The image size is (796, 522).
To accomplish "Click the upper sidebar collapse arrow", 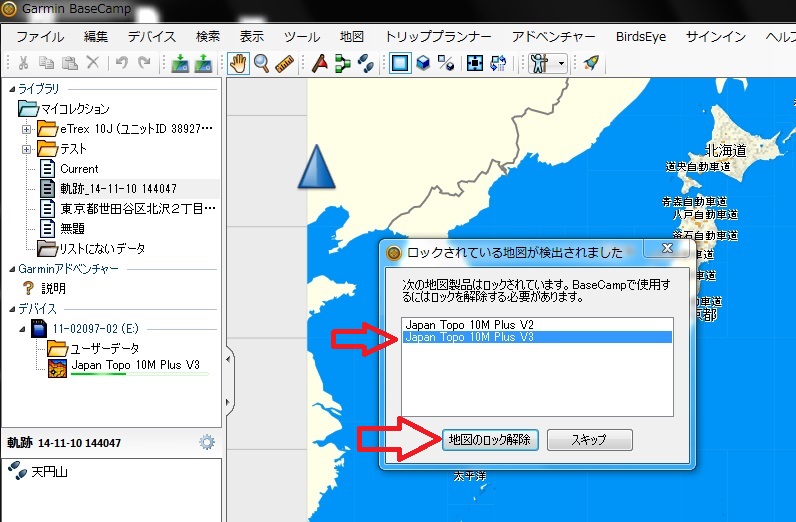I will tap(228, 359).
